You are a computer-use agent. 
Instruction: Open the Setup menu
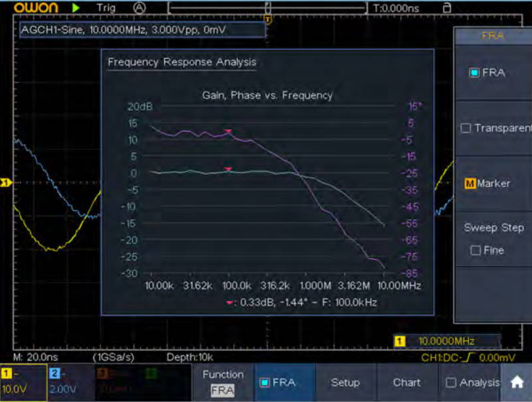(x=345, y=383)
